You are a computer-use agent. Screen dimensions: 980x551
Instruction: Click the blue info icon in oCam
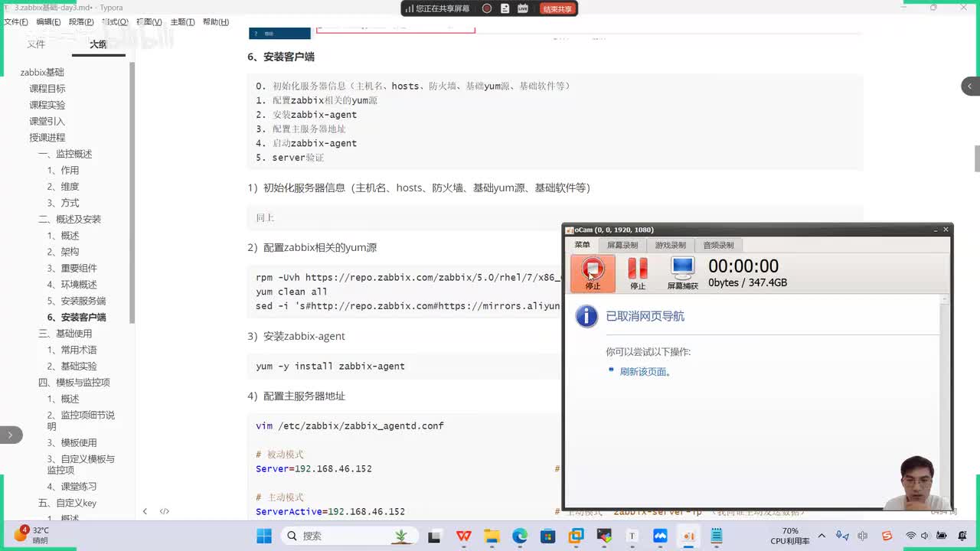click(x=586, y=316)
